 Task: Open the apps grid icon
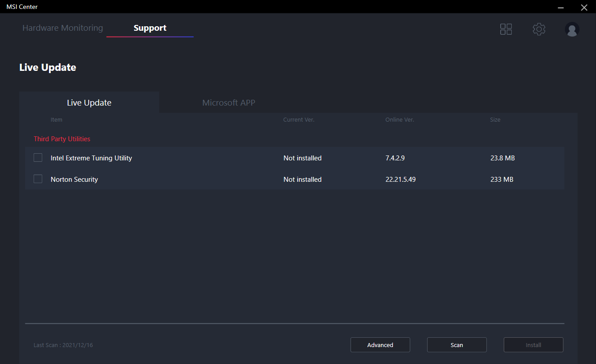(x=506, y=29)
